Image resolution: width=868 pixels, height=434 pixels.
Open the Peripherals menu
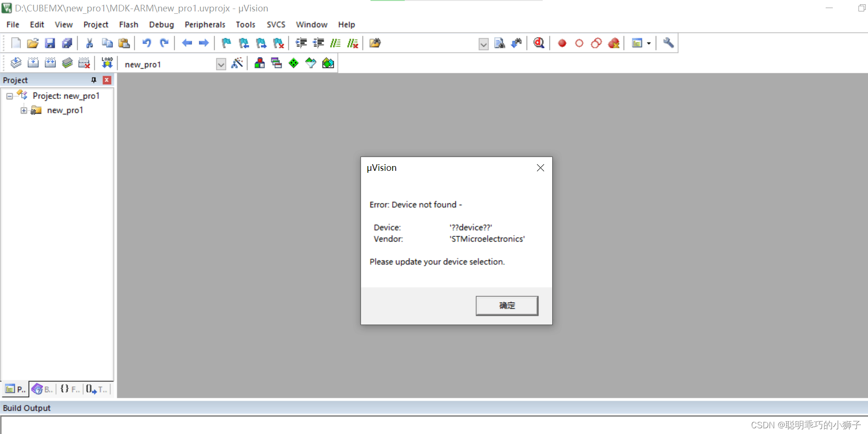(205, 24)
